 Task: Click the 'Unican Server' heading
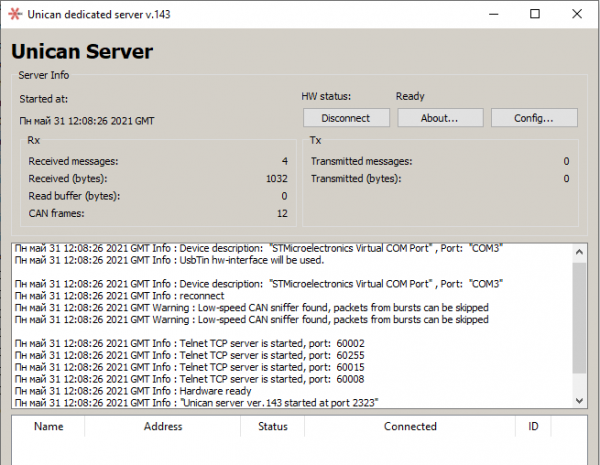(x=82, y=51)
